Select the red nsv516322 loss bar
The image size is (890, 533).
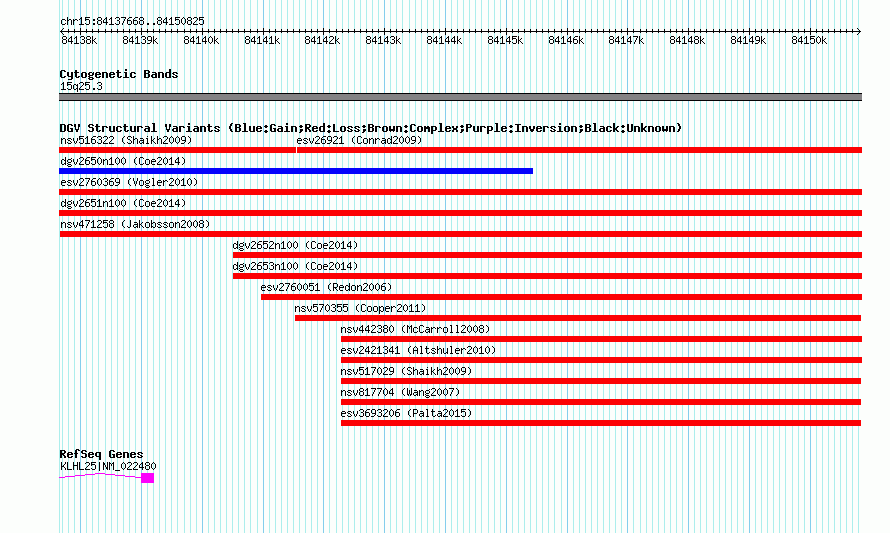click(177, 150)
